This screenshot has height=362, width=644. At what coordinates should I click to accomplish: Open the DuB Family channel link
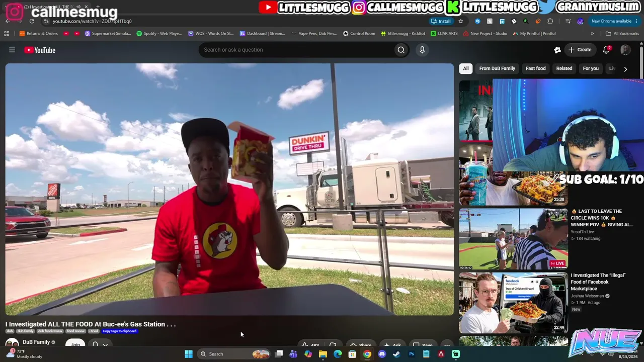coord(36,342)
